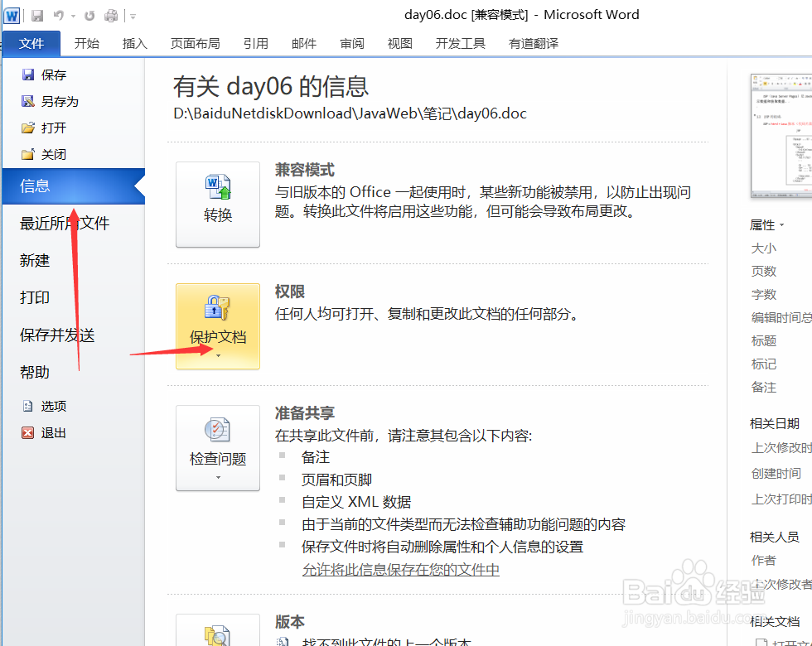Switch to the 视图 ribbon tab
The image size is (812, 646).
[399, 43]
